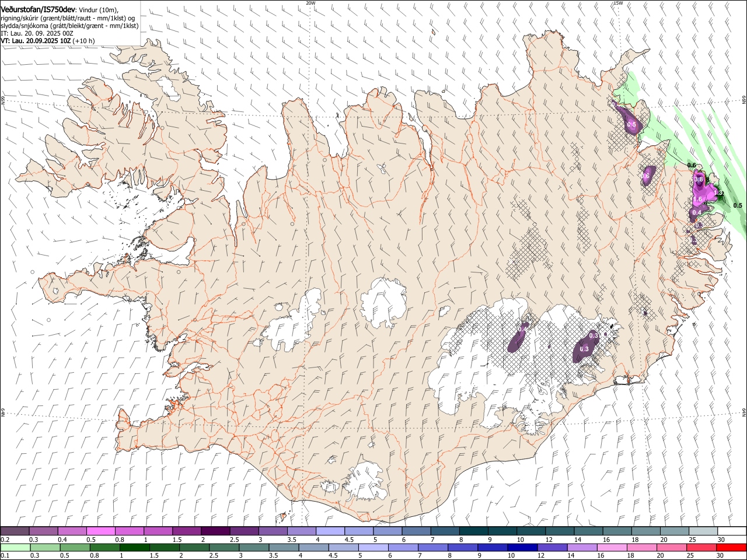Click the 'IT: Lau. 20. 09. 2025 00Z' line
Viewport: 747px width, 560px height.
tap(37, 34)
